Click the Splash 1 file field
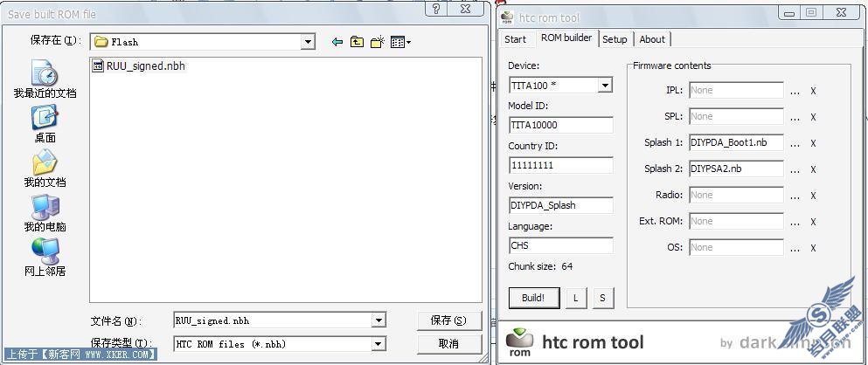Screen dimensions: 868x365 736,142
